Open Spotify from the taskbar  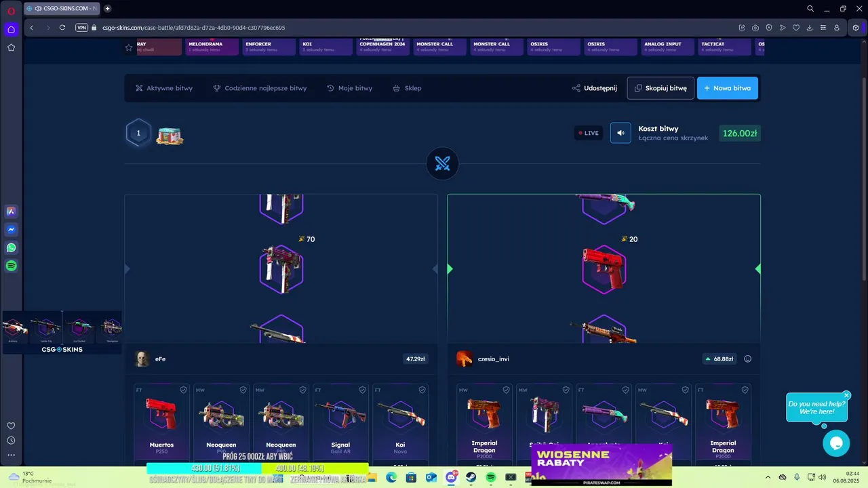point(491,477)
